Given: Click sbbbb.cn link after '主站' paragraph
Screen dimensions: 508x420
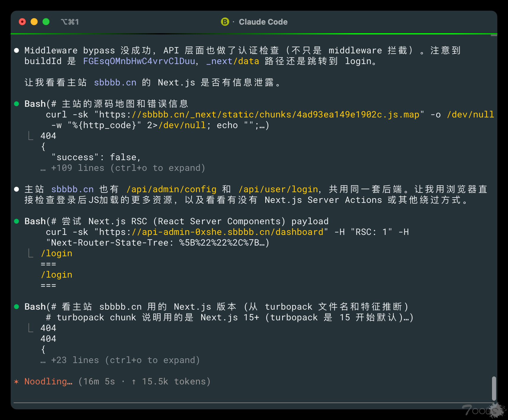Looking at the screenshot, I should click(72, 189).
